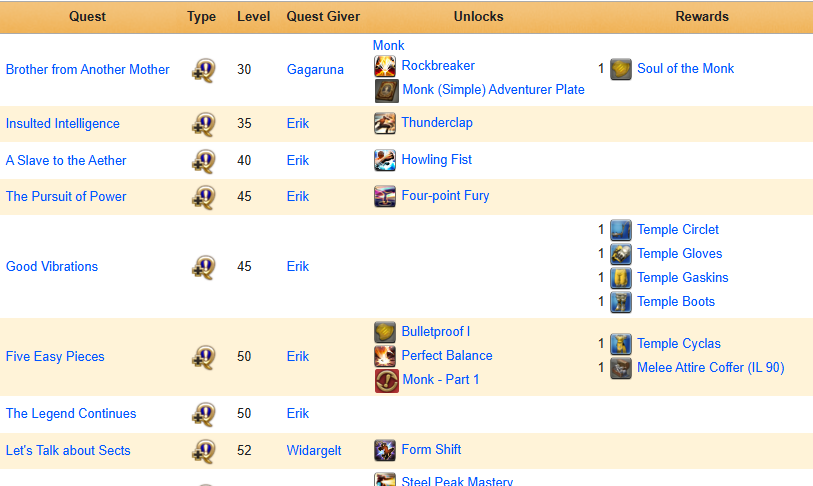This screenshot has height=486, width=813.
Task: Open Erik link in Insulted Intelligence row
Action: (298, 123)
